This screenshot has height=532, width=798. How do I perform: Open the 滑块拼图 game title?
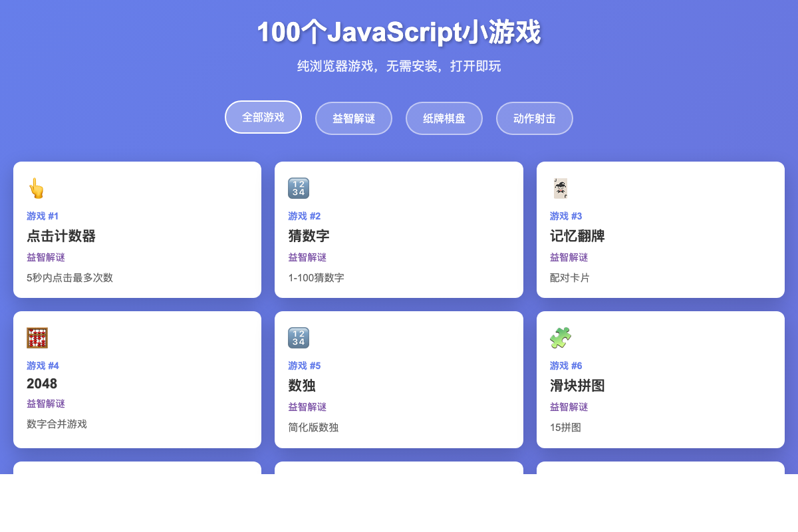[577, 386]
